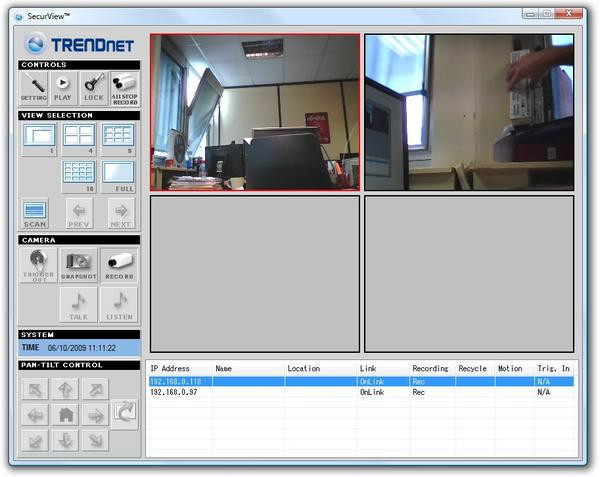
Task: Tilt camera up arrow
Action: [x=65, y=389]
